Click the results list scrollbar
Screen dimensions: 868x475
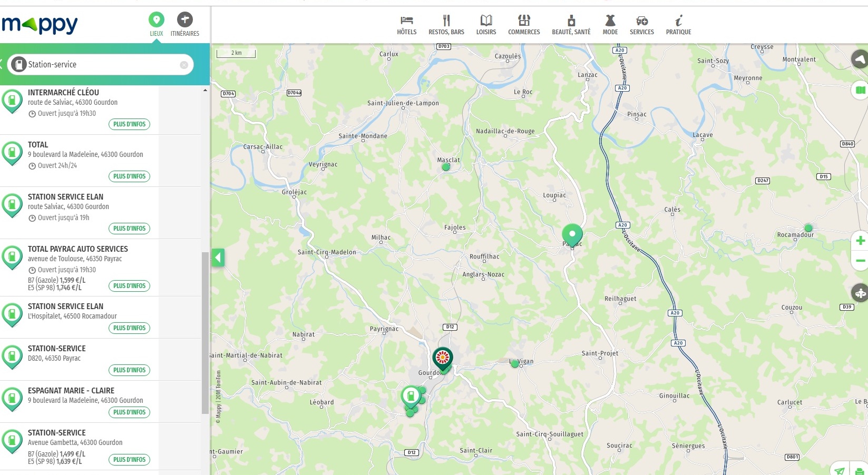(205, 332)
